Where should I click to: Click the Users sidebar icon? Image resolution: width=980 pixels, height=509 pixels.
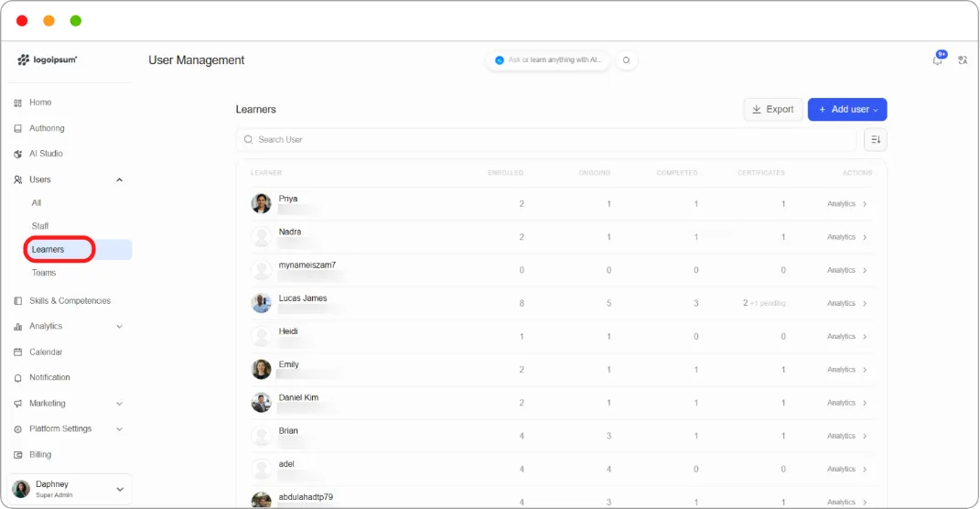click(x=17, y=179)
